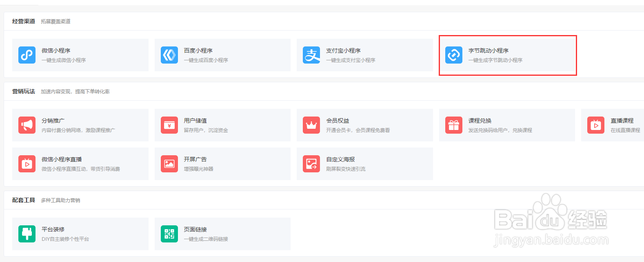Viewport: 644px width, 262px height.
Task: Open 百度小程序 title
Action: point(198,51)
